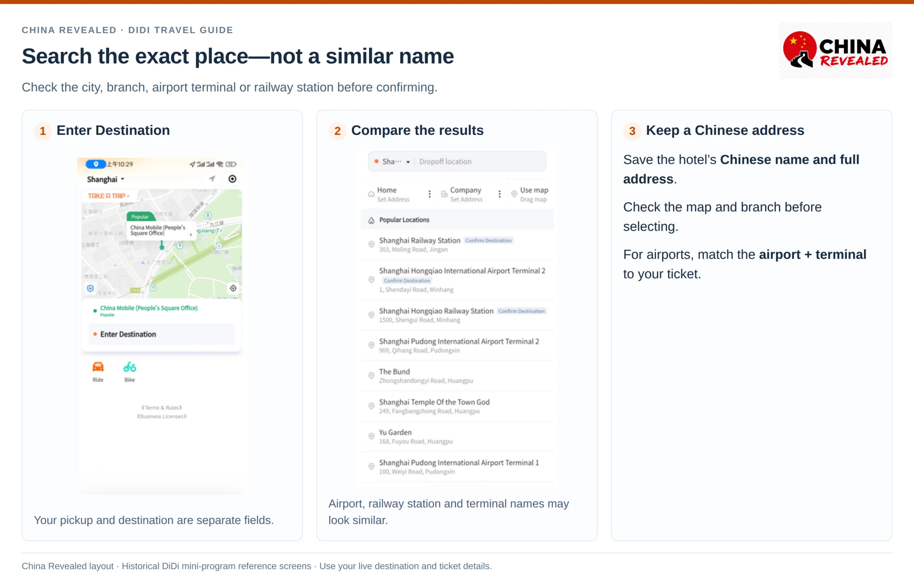Click the pin icon beside Shanghai Railway Station
The width and height of the screenshot is (914, 588).
[x=371, y=244]
